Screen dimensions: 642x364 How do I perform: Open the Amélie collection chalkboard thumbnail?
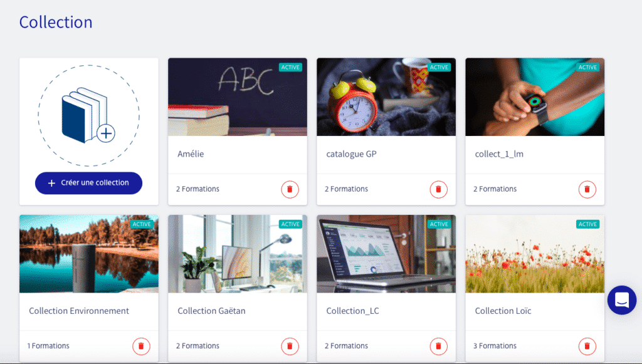point(238,97)
